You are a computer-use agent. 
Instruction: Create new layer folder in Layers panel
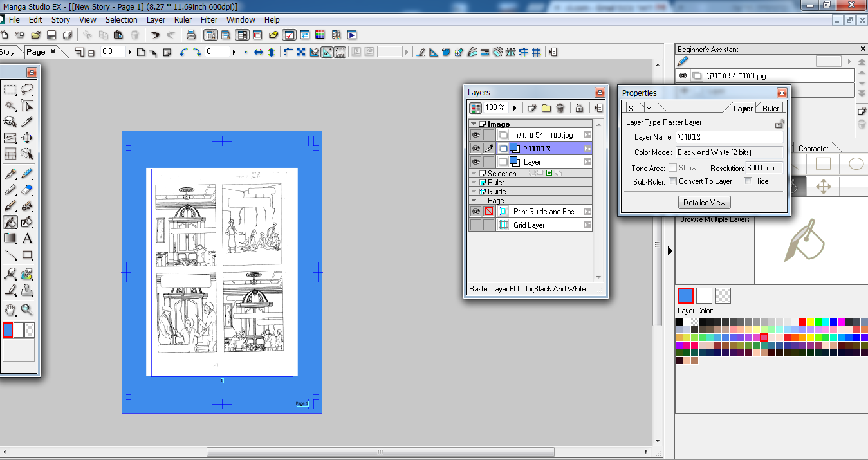pyautogui.click(x=546, y=108)
